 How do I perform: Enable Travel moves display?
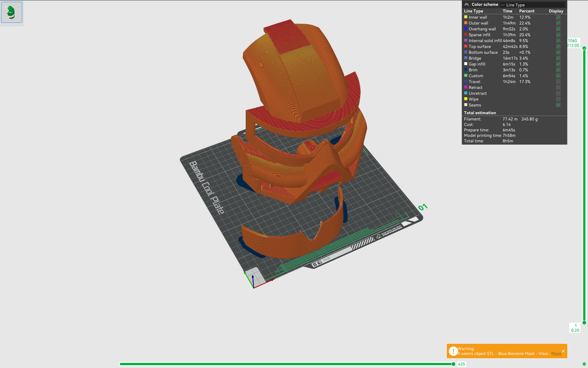[558, 81]
